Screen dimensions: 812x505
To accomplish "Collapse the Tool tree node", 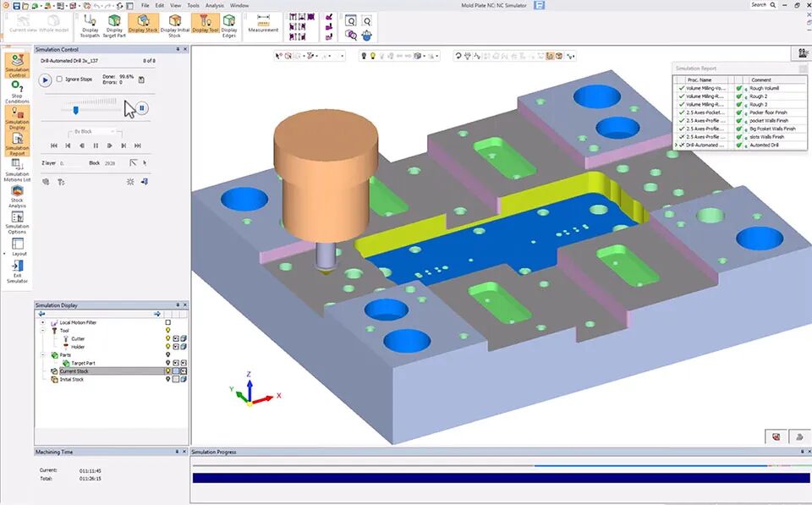I will click(x=43, y=331).
